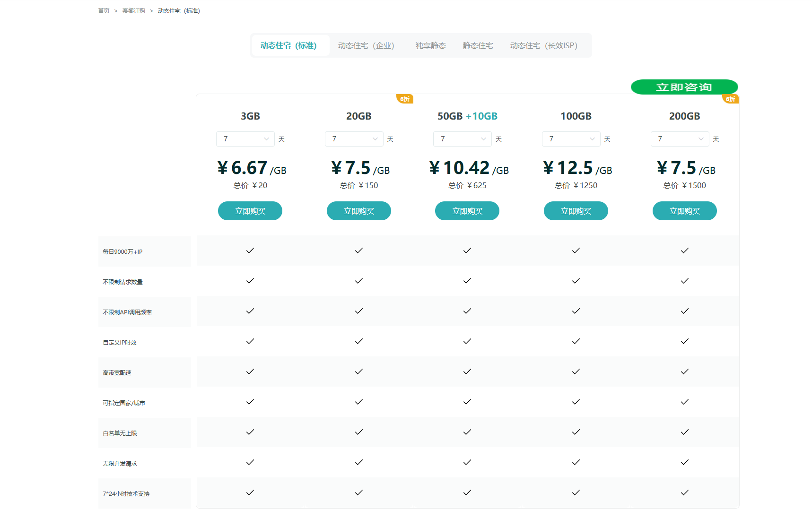The height and width of the screenshot is (519, 812).
Task: Click 3GB checkmark in 可指定国家/城市 row
Action: [x=250, y=402]
